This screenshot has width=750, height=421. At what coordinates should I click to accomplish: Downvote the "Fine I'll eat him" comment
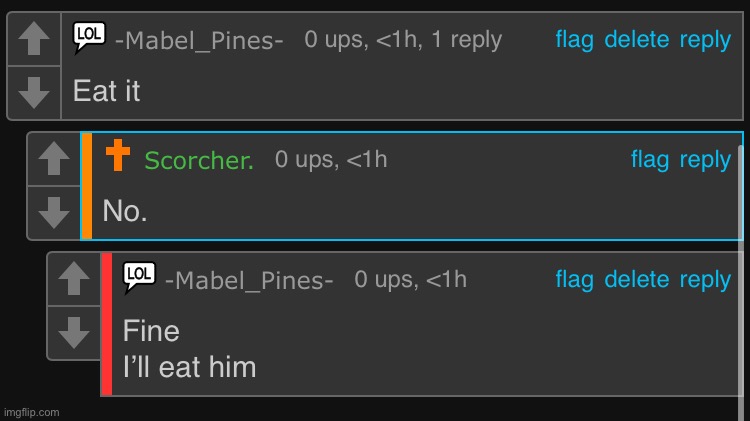click(74, 332)
